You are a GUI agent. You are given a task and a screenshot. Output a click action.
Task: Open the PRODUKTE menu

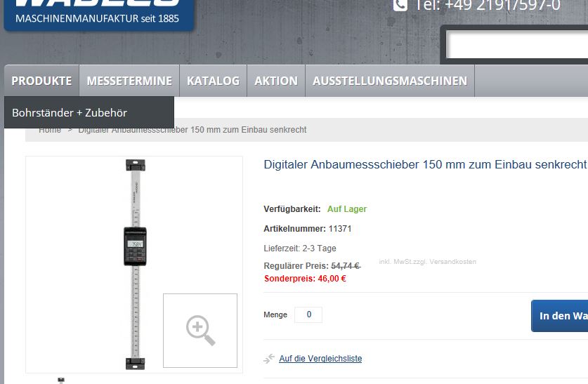point(41,81)
